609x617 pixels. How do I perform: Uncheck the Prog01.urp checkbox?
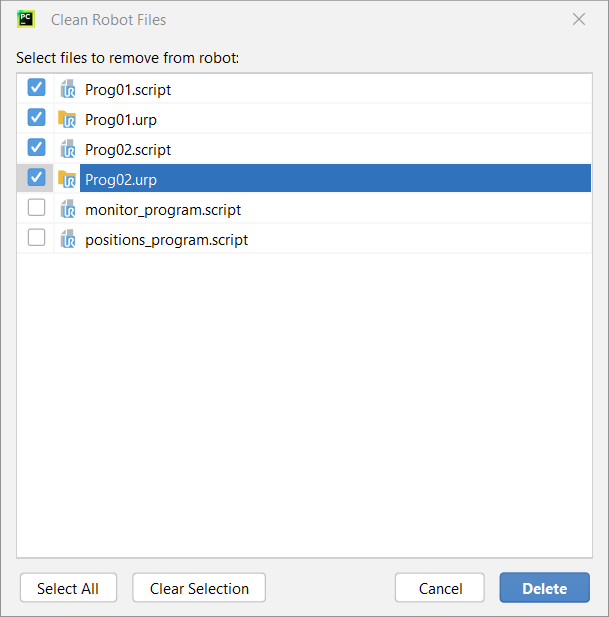point(36,117)
